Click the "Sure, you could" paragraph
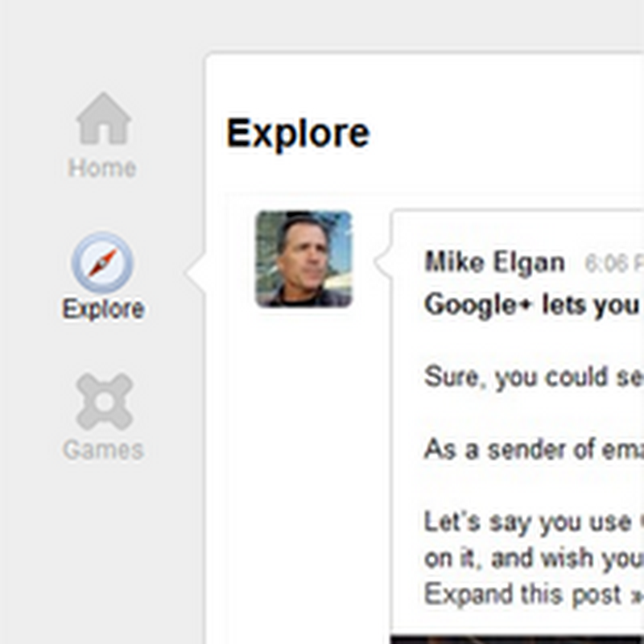 [x=532, y=378]
